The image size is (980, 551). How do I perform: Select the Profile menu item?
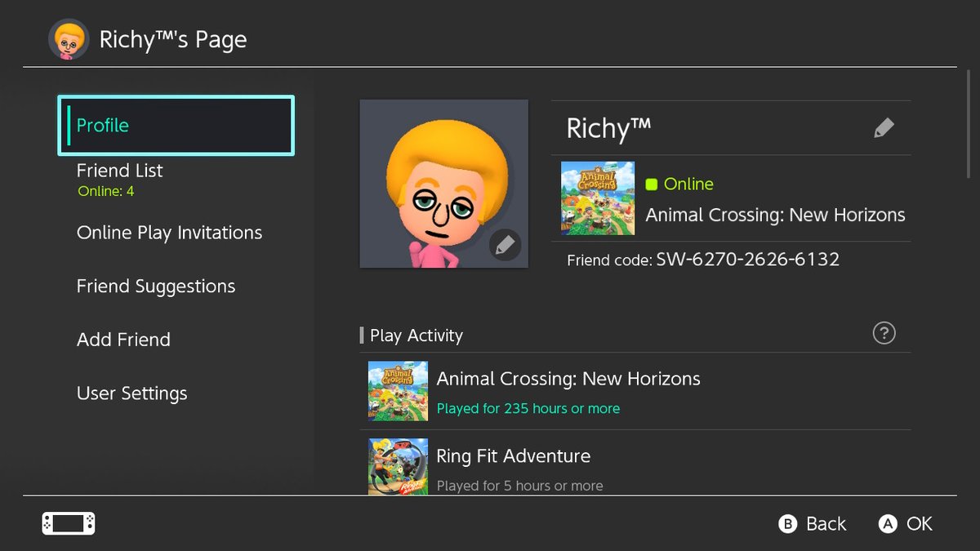(x=176, y=125)
